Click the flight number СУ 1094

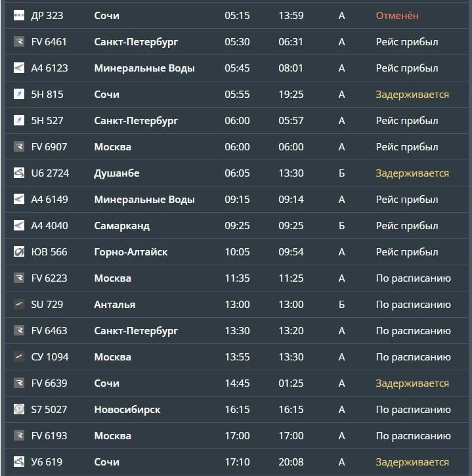(50, 357)
